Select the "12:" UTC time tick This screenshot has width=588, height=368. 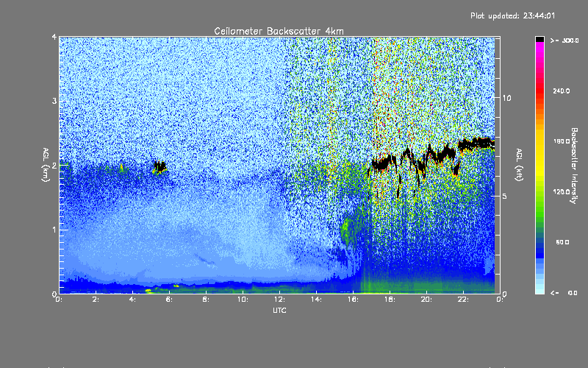(x=279, y=300)
